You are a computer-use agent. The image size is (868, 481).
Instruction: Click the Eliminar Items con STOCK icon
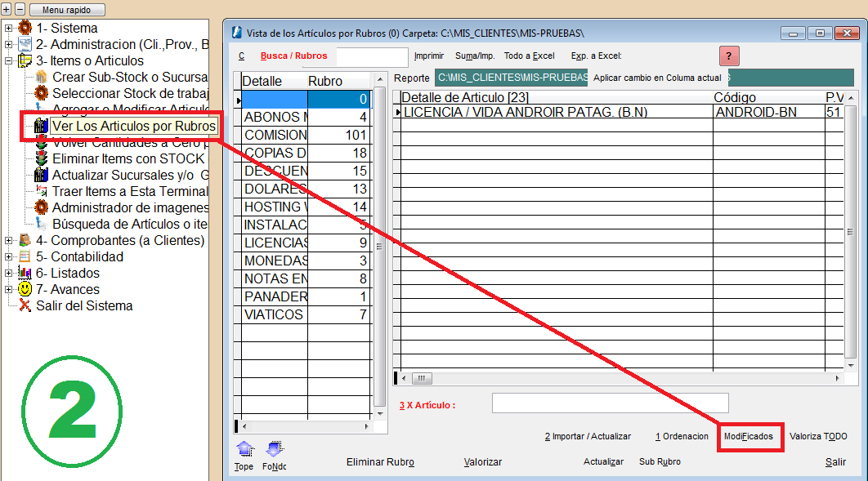pyautogui.click(x=41, y=158)
